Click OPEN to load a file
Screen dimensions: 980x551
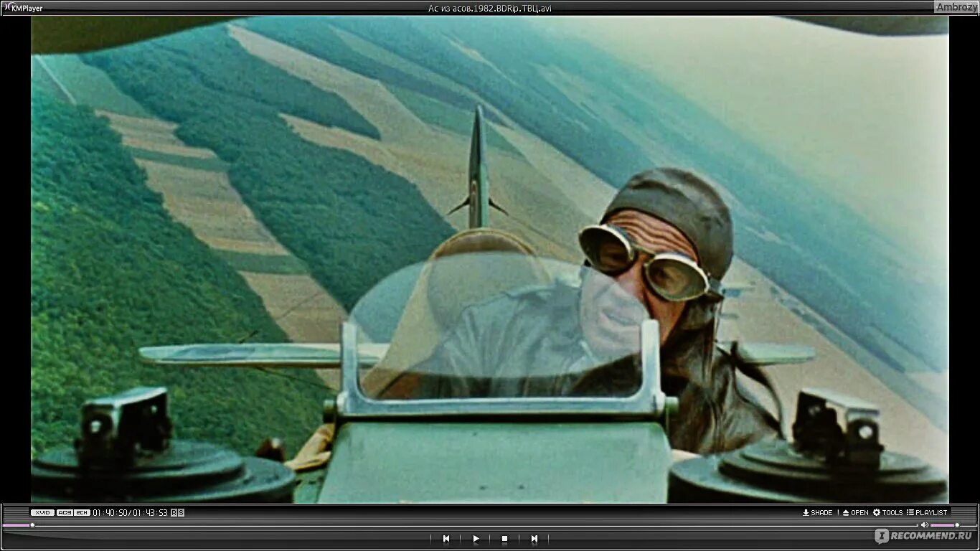(855, 512)
